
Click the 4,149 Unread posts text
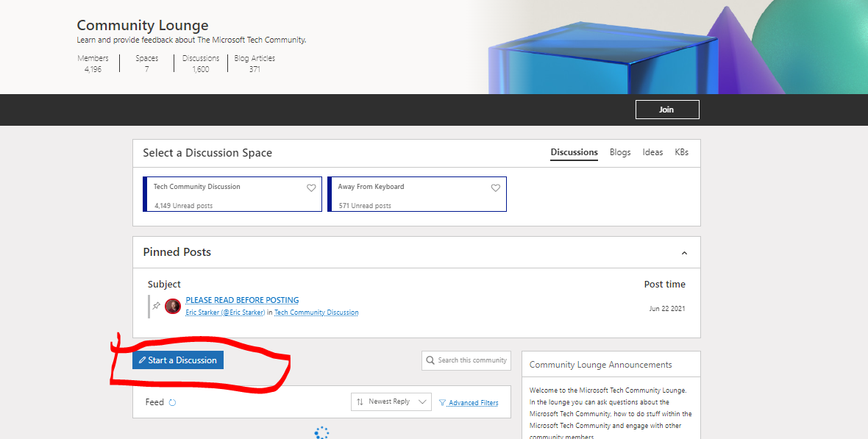[184, 205]
